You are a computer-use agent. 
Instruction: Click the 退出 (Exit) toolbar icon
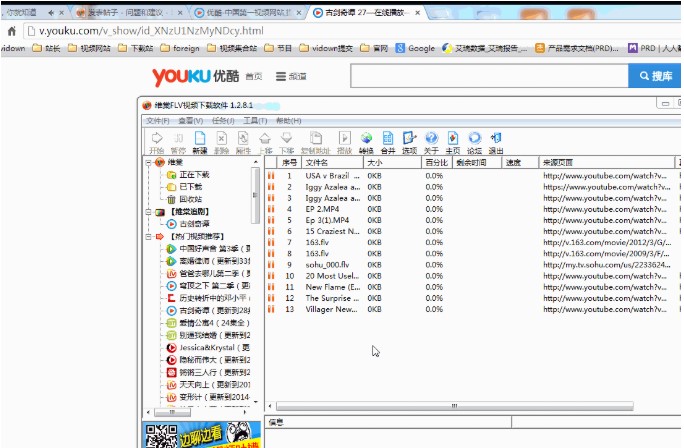(496, 141)
